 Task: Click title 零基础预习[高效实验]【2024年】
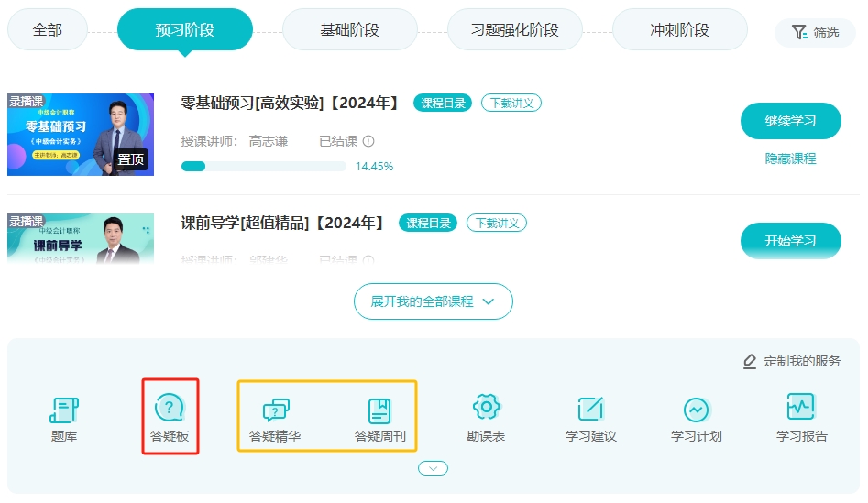tap(290, 103)
